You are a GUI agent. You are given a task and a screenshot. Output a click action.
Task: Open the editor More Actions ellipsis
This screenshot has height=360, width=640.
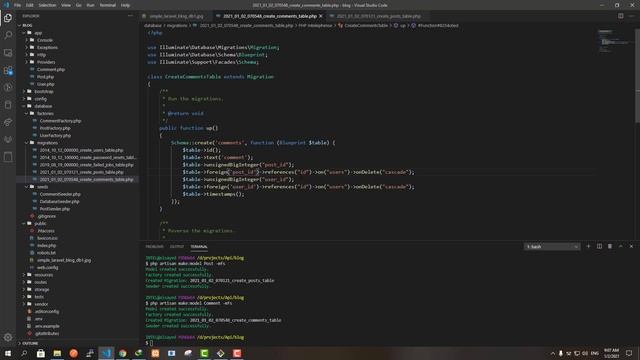[x=631, y=16]
